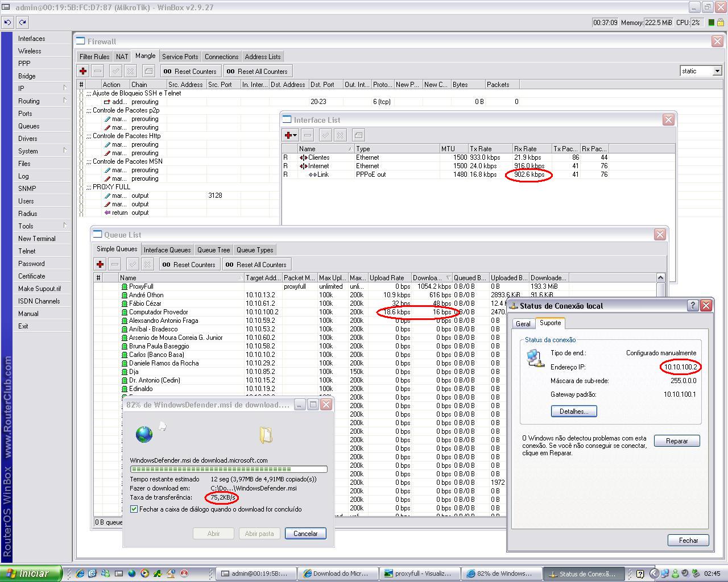Viewport: 728px width, 582px height.
Task: Click the comment icon in Firewall toolbar
Action: pyautogui.click(x=148, y=71)
